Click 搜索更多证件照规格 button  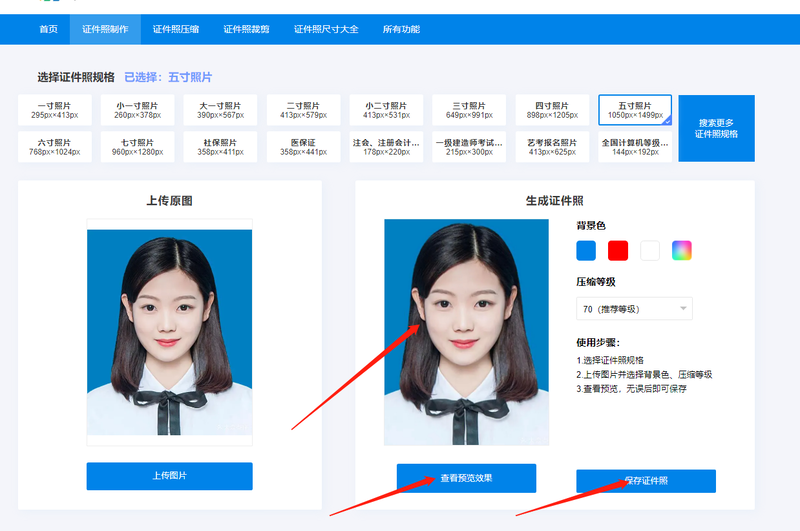point(716,128)
